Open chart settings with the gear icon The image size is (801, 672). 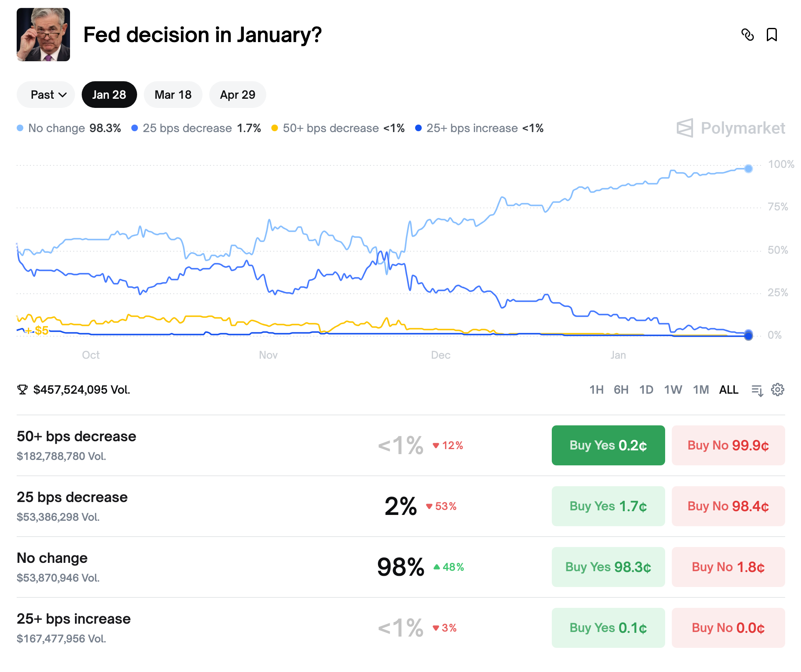coord(777,390)
